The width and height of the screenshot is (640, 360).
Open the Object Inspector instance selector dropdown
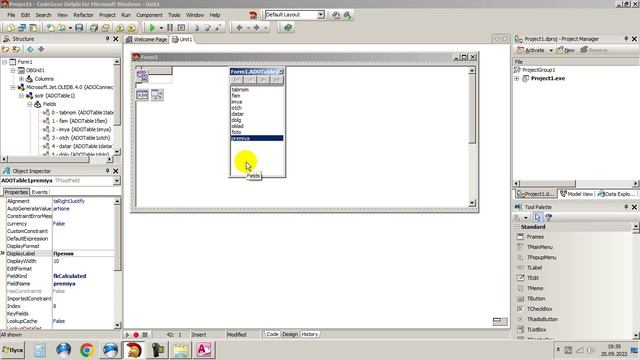point(117,180)
